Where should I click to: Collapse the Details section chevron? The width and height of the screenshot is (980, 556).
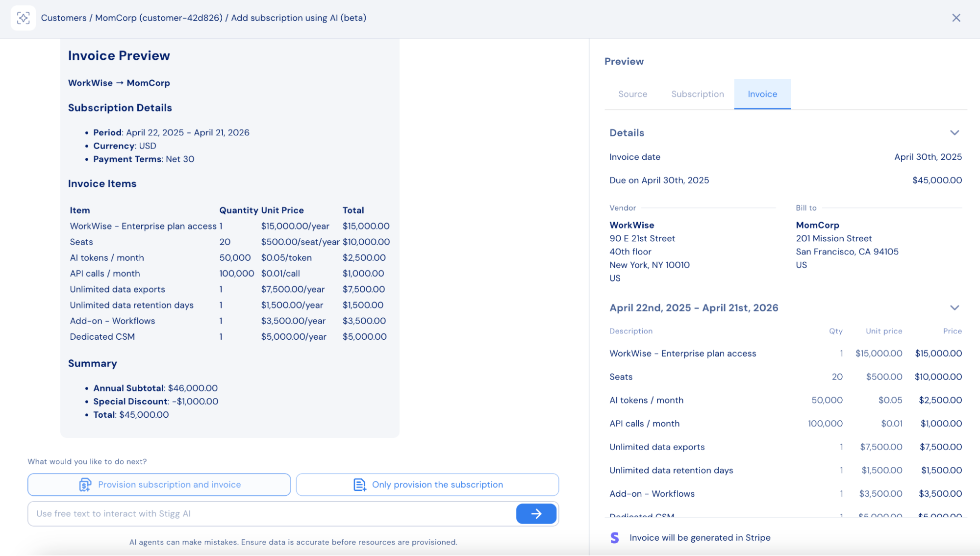[x=954, y=133]
